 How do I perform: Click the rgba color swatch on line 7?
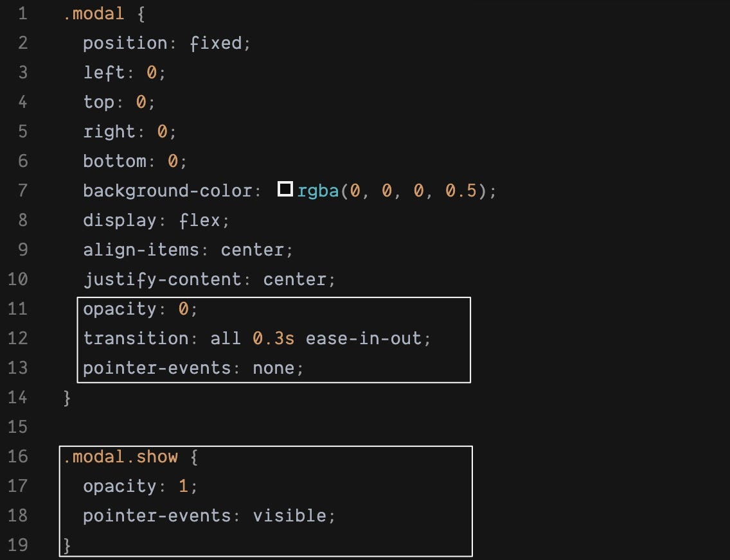tap(285, 189)
